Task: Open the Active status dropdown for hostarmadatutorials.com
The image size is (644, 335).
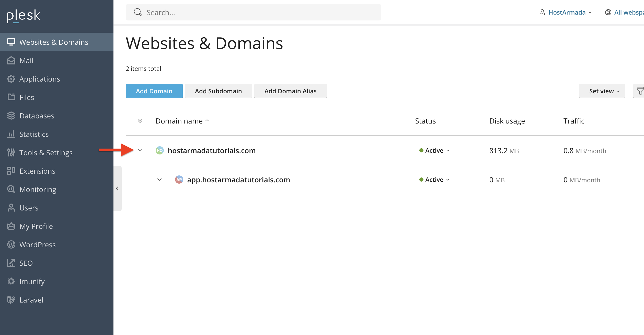Action: 434,150
